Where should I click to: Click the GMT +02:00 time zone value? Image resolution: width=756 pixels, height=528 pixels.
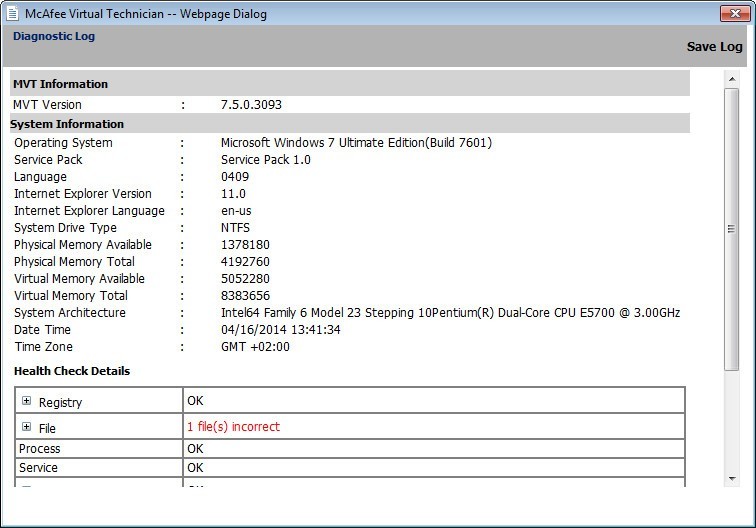coord(256,347)
